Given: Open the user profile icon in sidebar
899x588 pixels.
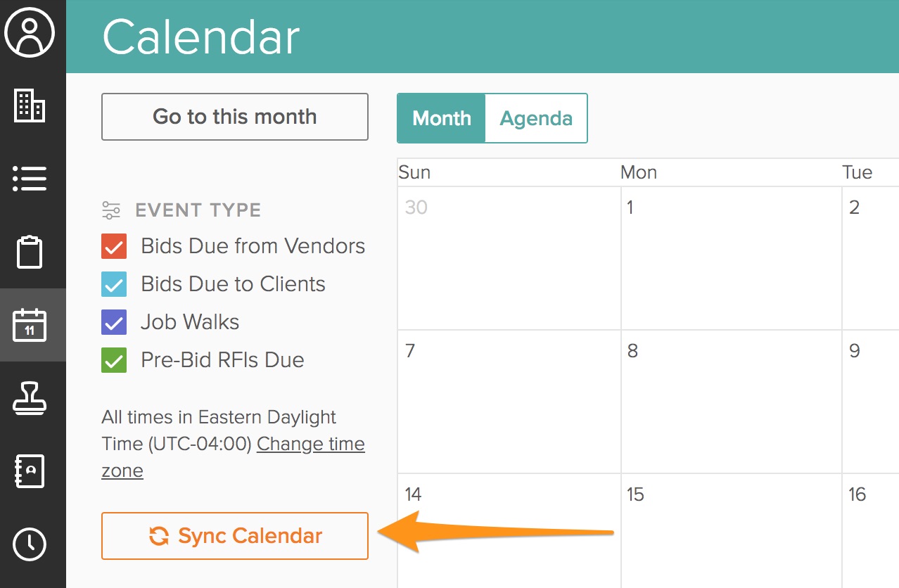Looking at the screenshot, I should tap(30, 33).
